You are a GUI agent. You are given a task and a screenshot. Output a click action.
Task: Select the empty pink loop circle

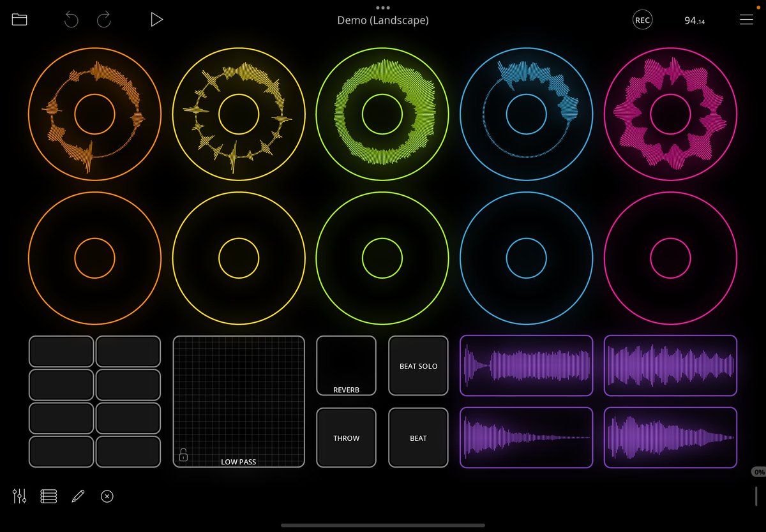670,258
